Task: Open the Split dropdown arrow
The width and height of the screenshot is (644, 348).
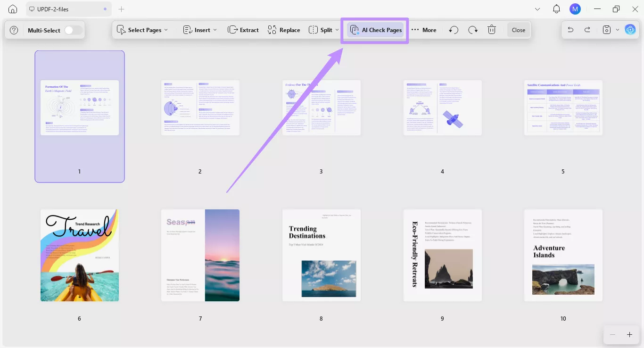Action: click(x=337, y=30)
